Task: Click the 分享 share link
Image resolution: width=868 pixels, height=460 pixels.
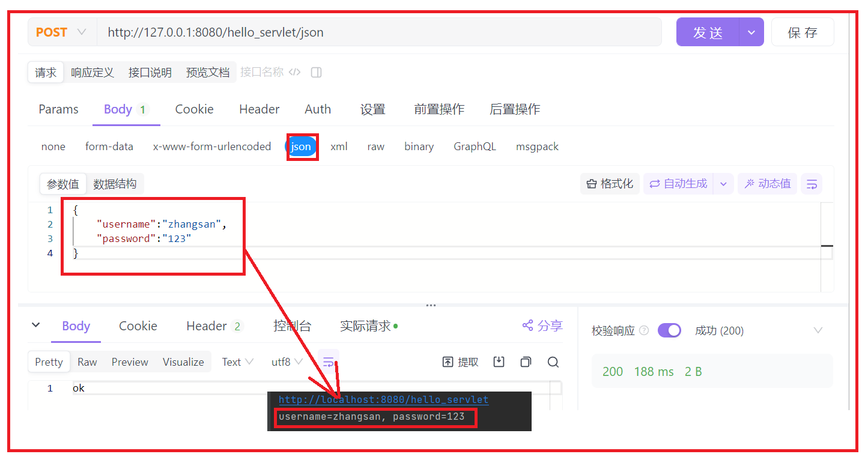Action: tap(542, 325)
